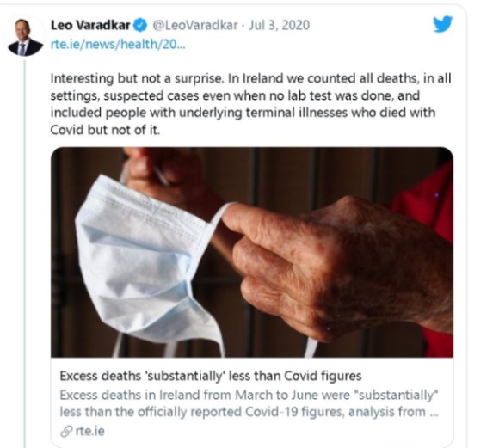Click the chain link icon beside rte.ie
Screen dimensions: 499x448
tap(66, 432)
